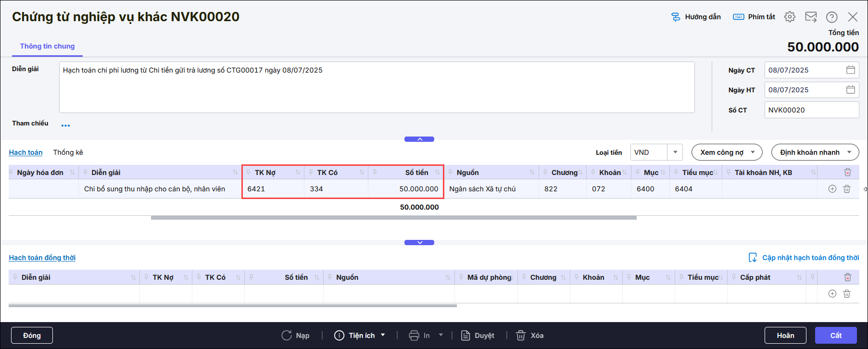Click the Tham chiếu three-dots icon
The image size is (868, 349).
(65, 125)
